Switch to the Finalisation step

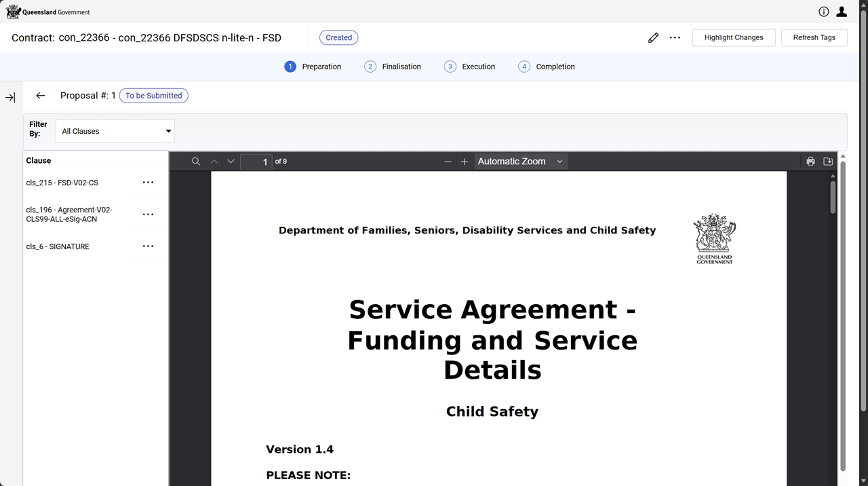[393, 67]
